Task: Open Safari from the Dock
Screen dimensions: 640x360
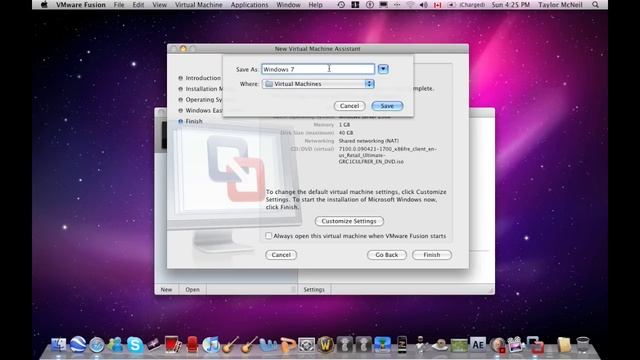Action: [x=97, y=345]
